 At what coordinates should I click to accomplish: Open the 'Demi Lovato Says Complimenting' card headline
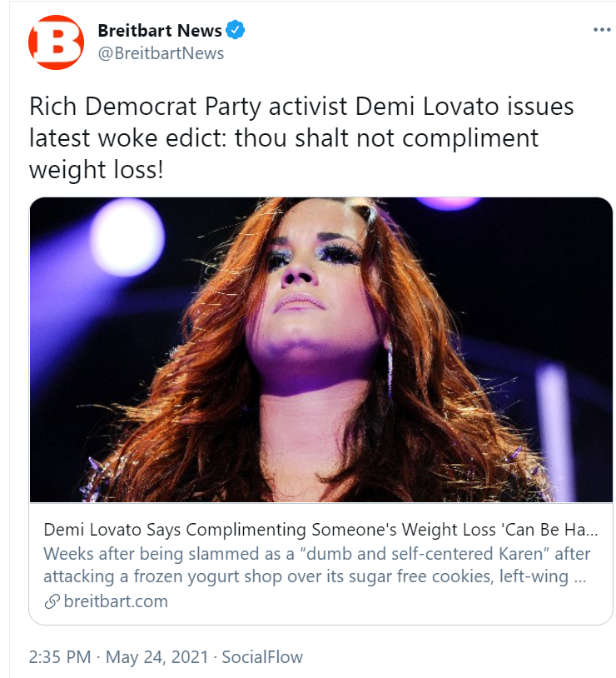point(320,529)
